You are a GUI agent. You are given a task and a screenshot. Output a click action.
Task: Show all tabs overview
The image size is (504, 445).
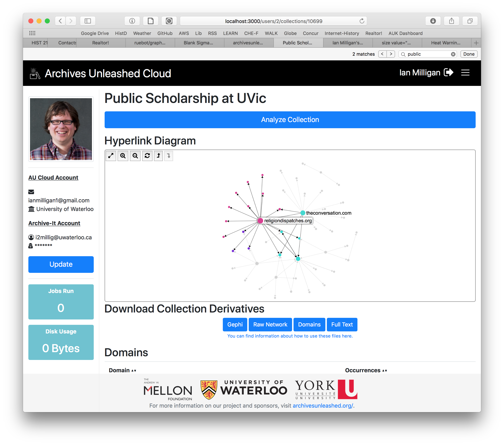pos(470,21)
